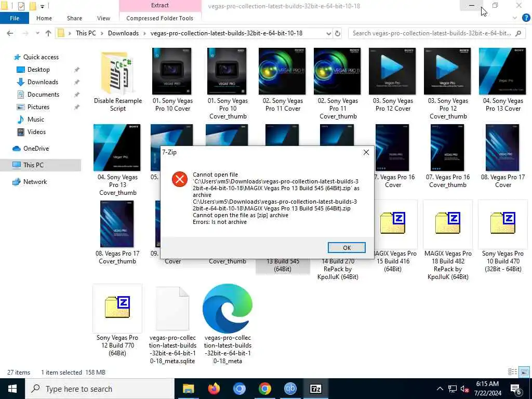The image size is (532, 399).
Task: Open Explorer help icon
Action: point(526,18)
